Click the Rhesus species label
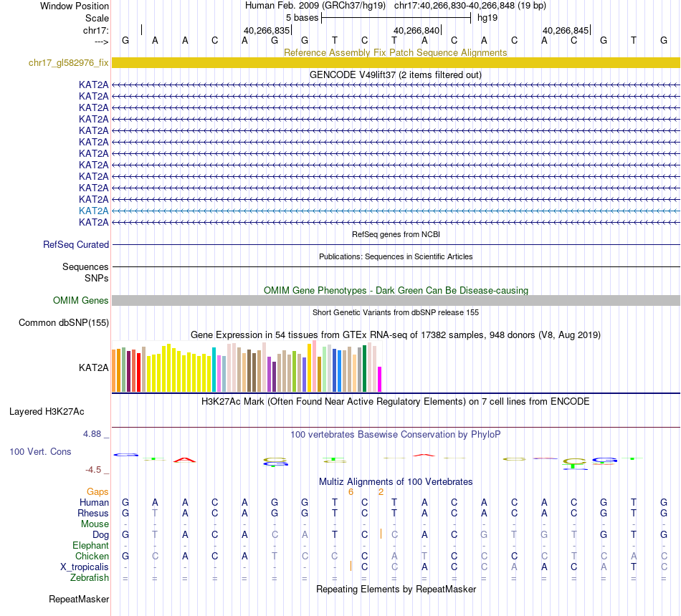The width and height of the screenshot is (681, 616). coord(93,513)
